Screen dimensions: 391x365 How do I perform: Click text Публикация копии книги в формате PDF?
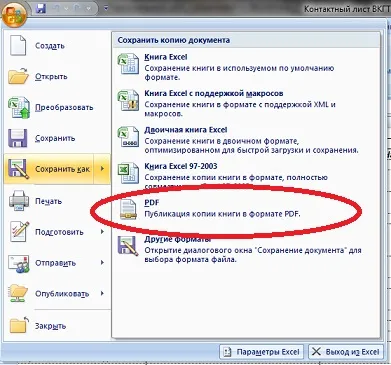click(222, 214)
